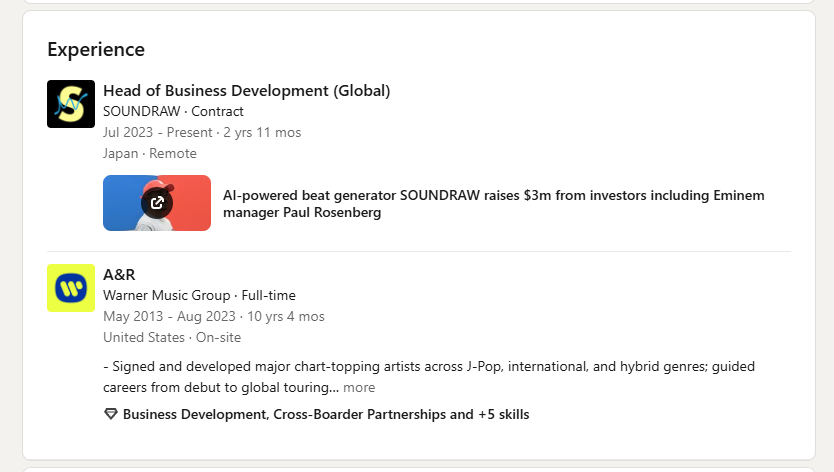834x472 pixels.
Task: Click the "United States · On-site" location text
Action: (172, 337)
